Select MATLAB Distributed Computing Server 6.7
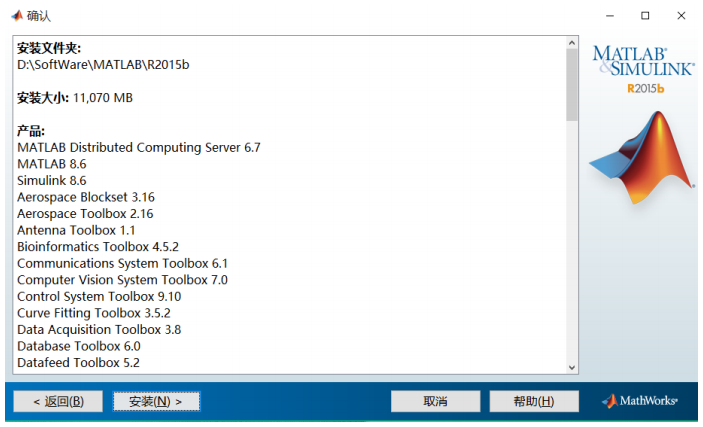This screenshot has width=703, height=427. click(139, 147)
